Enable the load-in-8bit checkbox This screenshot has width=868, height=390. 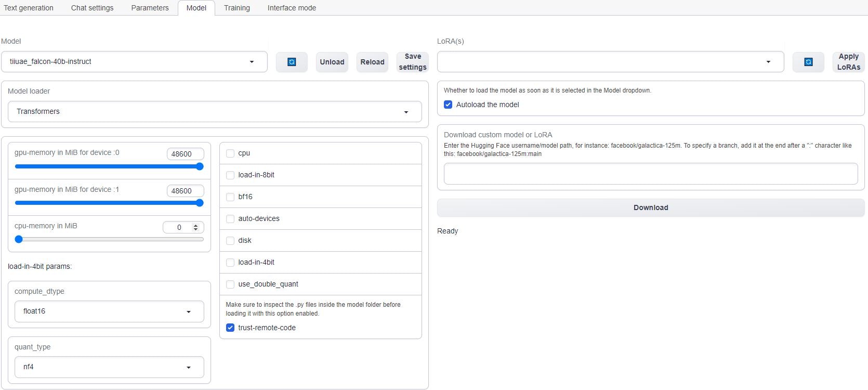(x=230, y=175)
